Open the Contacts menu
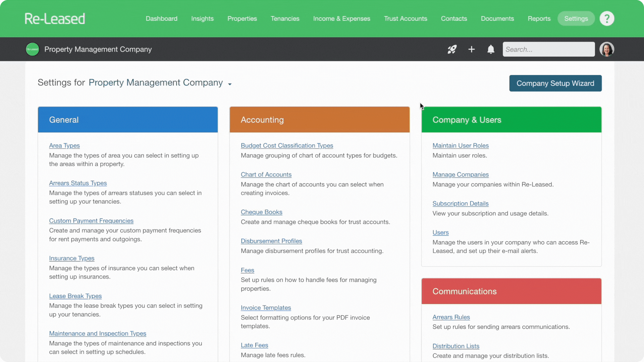Image resolution: width=644 pixels, height=362 pixels. (x=454, y=18)
